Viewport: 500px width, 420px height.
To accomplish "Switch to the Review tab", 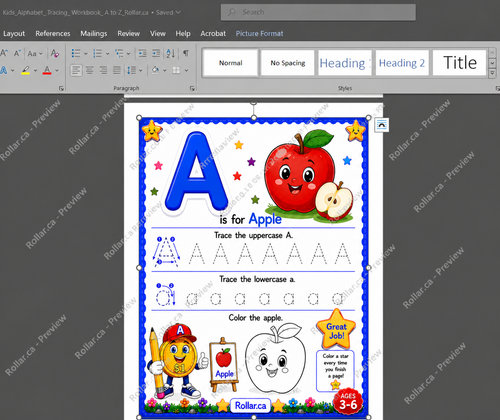I will [x=128, y=34].
